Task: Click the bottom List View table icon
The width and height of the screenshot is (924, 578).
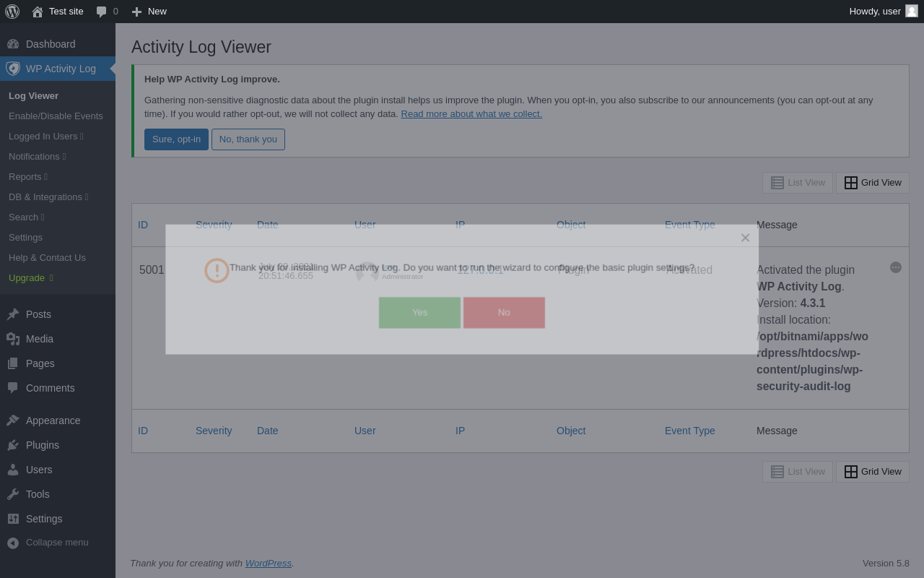Action: click(777, 472)
